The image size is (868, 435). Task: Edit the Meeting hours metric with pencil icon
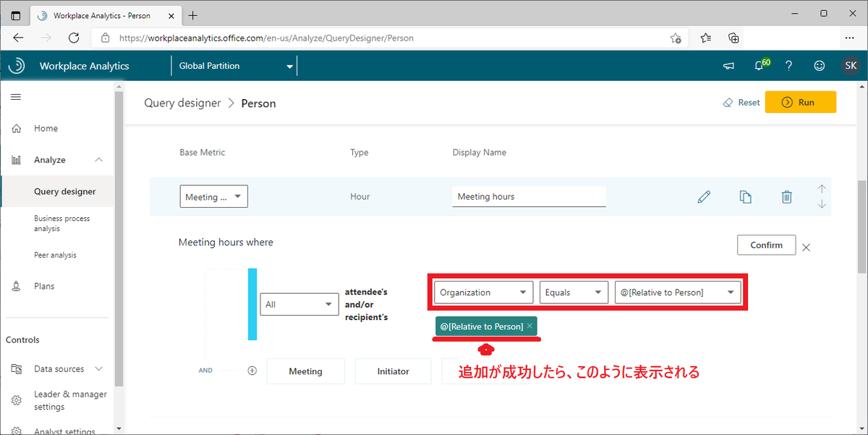click(704, 197)
